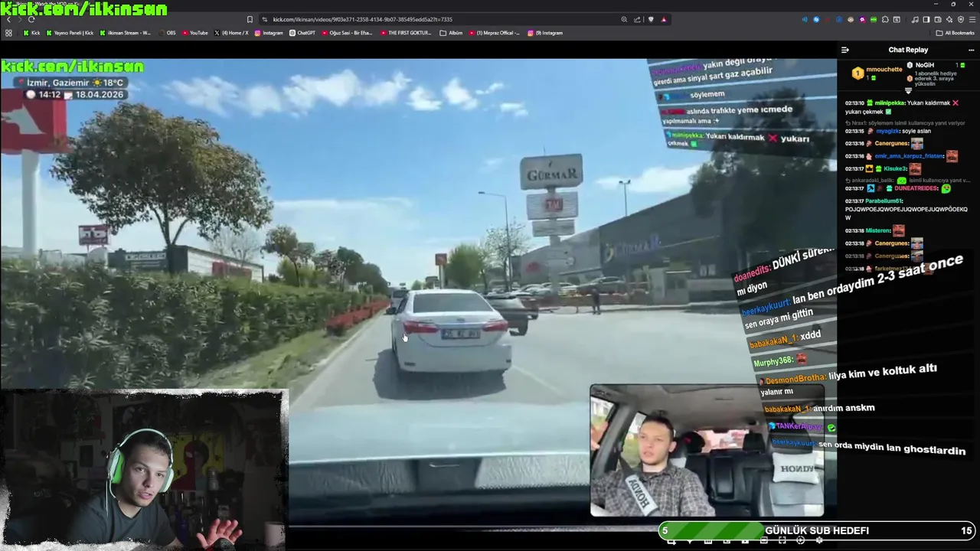Open the apps grid icon in bookmarks bar
Screen dimensions: 980x551
[8, 33]
